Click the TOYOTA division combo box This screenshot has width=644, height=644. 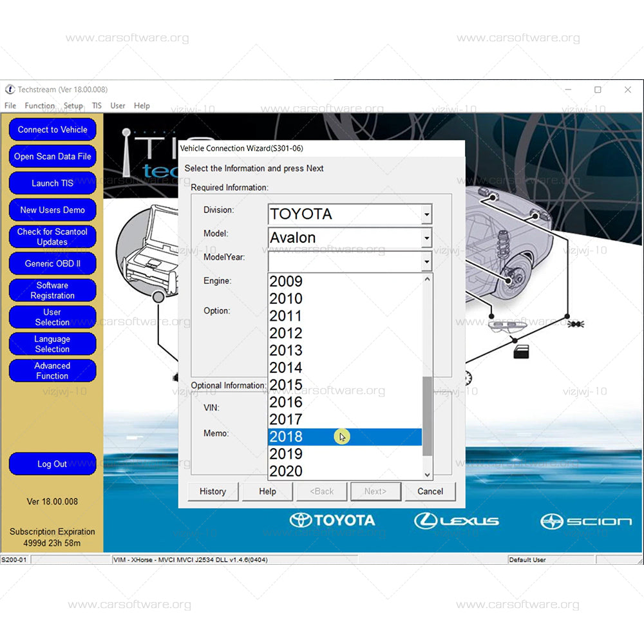[350, 214]
